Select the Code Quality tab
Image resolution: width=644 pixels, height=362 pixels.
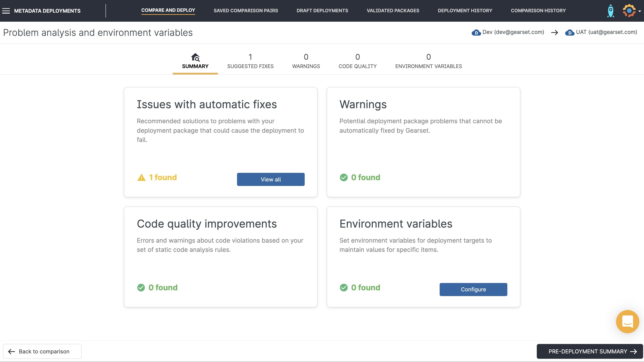tap(358, 61)
